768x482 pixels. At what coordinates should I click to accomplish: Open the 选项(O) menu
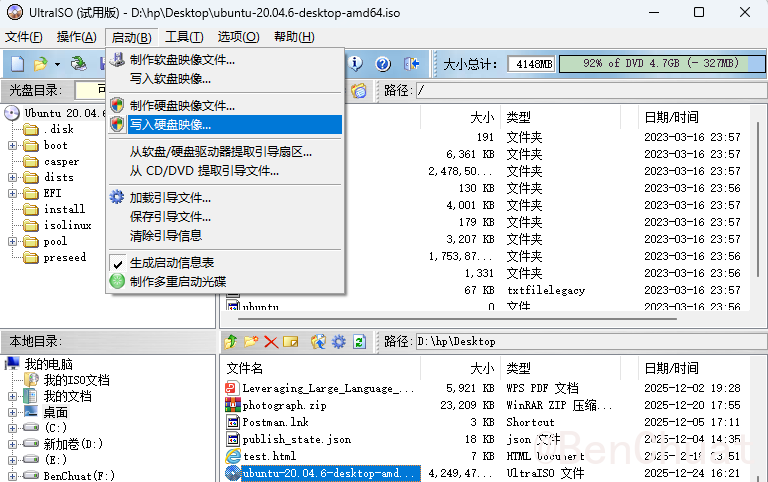pyautogui.click(x=239, y=37)
